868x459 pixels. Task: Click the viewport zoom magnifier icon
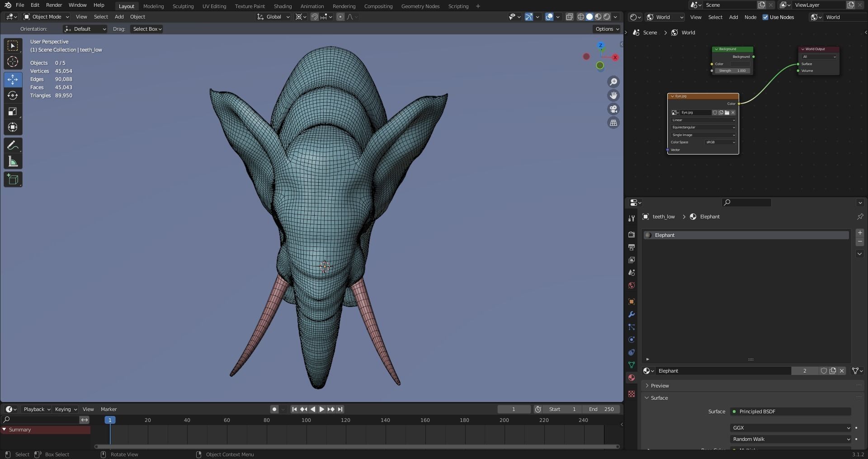pyautogui.click(x=613, y=82)
